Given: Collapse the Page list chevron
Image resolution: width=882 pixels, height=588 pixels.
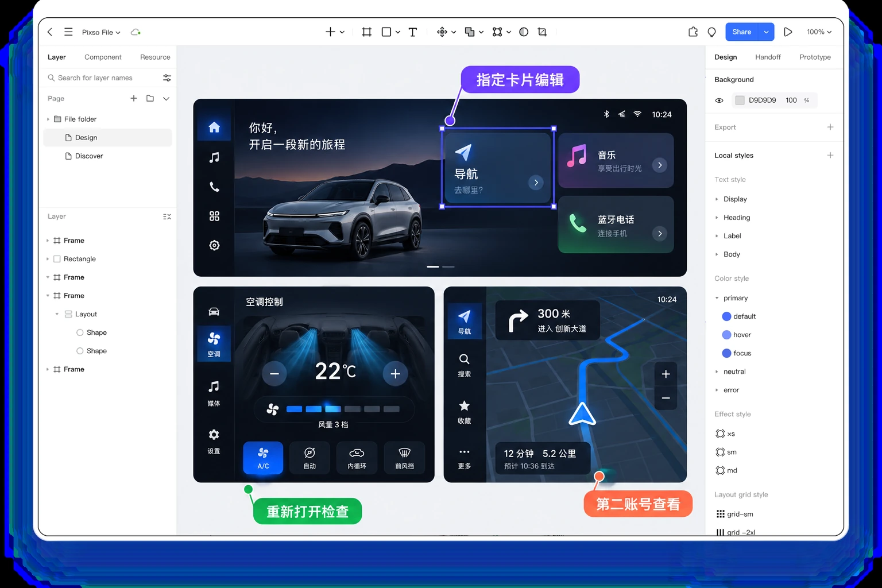Looking at the screenshot, I should click(166, 98).
